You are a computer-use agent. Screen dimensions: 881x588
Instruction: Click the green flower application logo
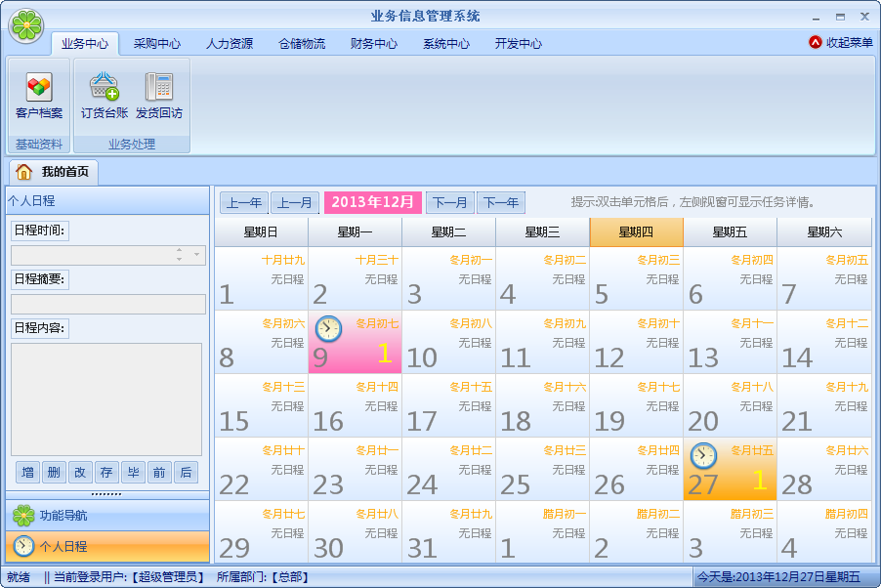26,25
